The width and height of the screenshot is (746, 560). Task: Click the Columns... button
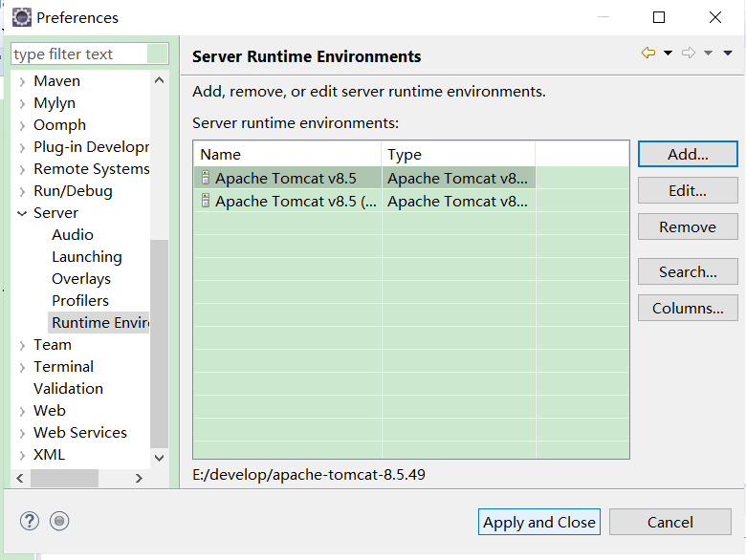(x=688, y=308)
